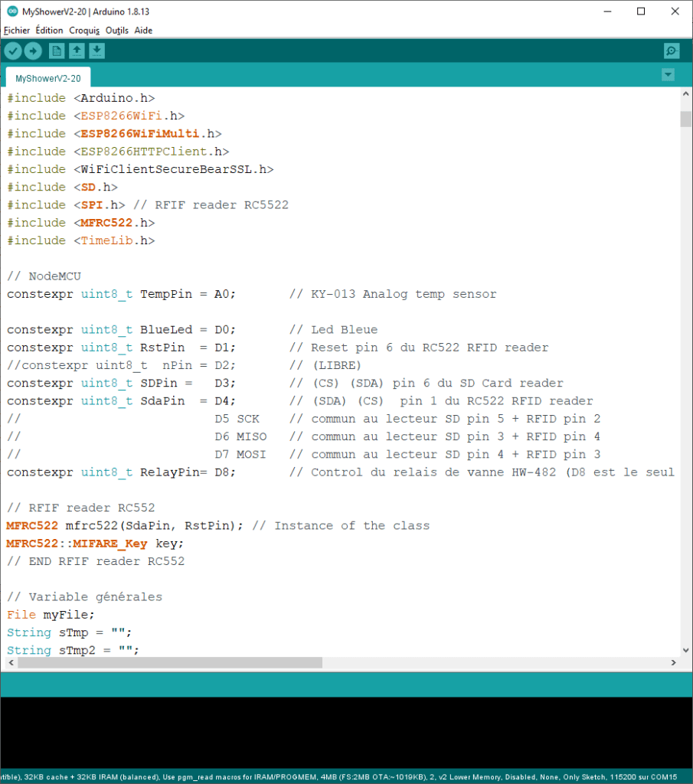Image resolution: width=693 pixels, height=784 pixels.
Task: Click the '// RFIF reader RC5522' comment
Action: tap(211, 205)
